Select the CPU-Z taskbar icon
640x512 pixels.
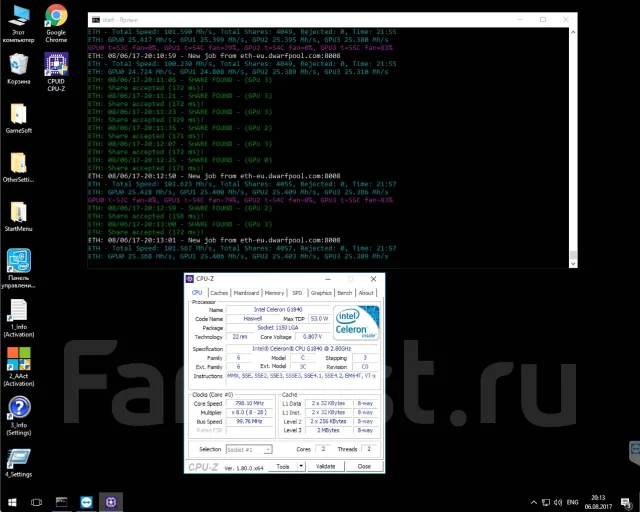(x=111, y=502)
